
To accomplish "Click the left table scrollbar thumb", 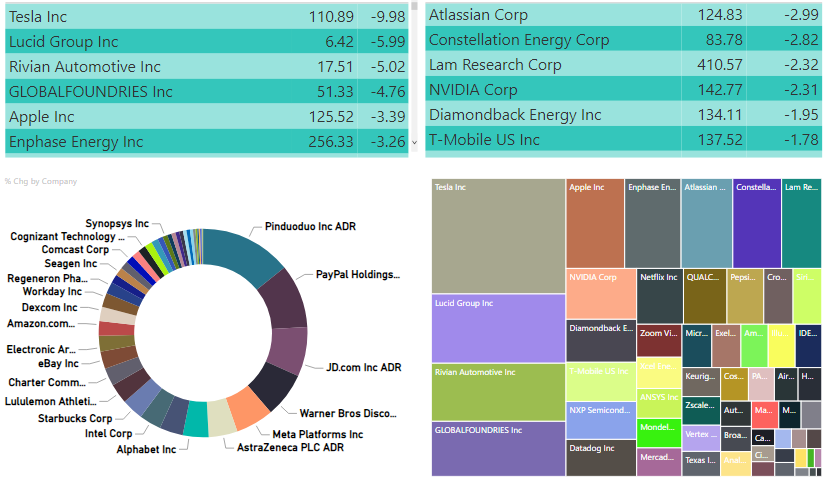I will click(x=414, y=6).
